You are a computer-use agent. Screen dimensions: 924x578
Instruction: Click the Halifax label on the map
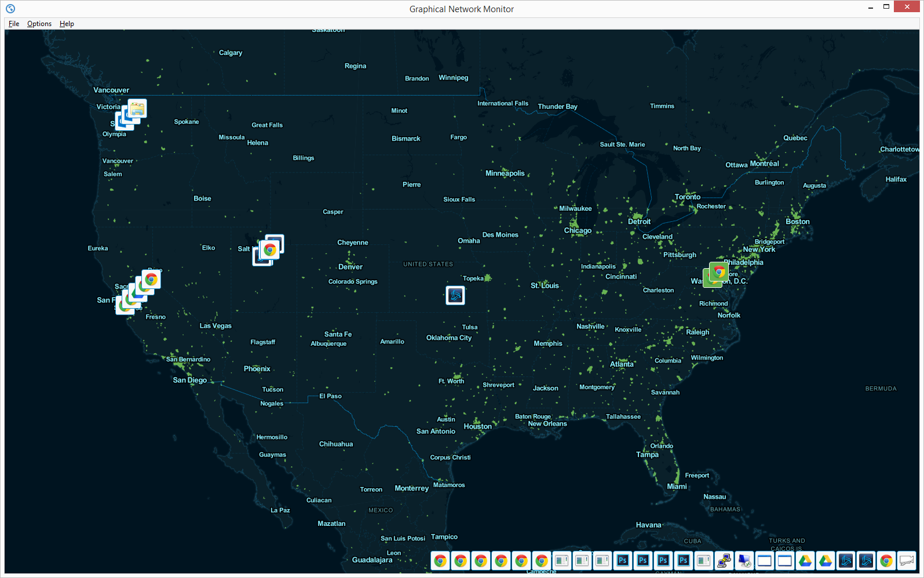896,180
